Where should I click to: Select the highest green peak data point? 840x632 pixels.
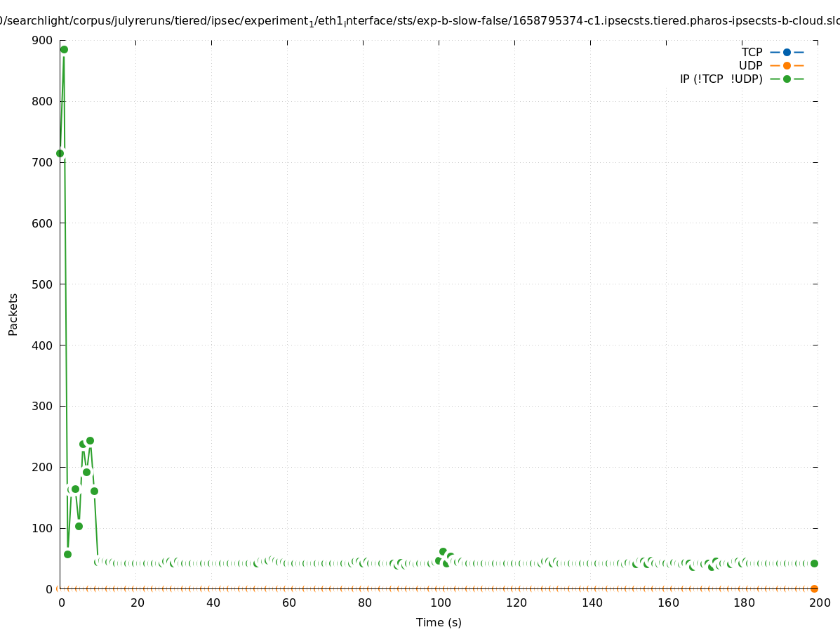point(64,49)
